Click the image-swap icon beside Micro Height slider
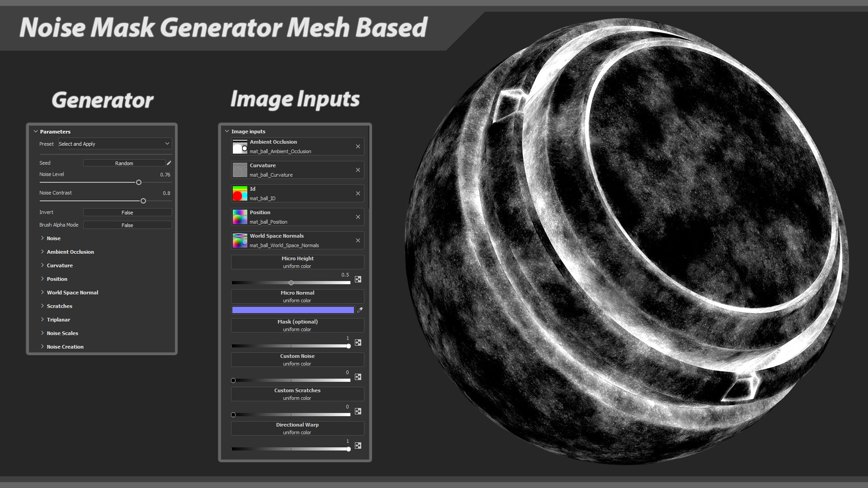Viewport: 868px width, 488px height. 358,279
